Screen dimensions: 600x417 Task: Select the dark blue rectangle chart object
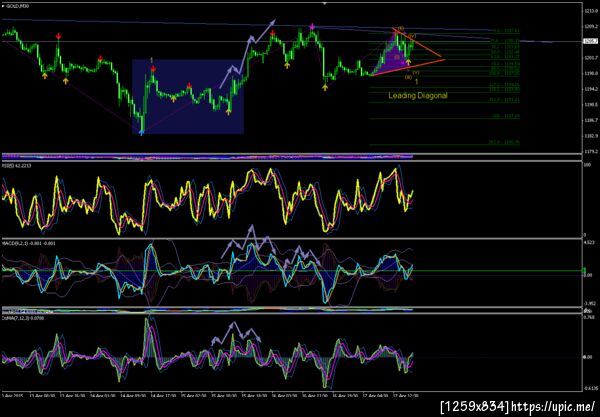click(188, 96)
